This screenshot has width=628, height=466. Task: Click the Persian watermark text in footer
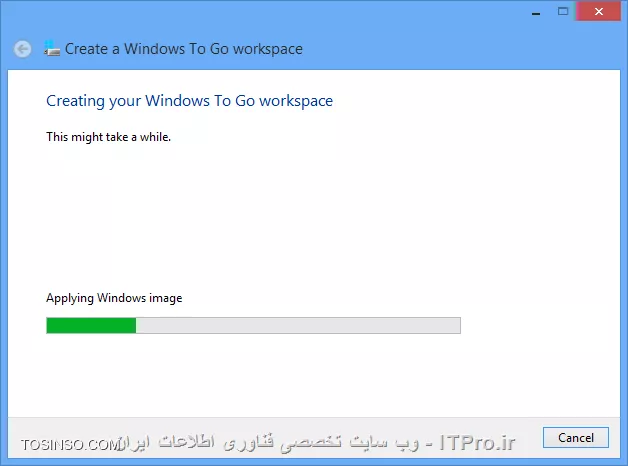click(270, 443)
